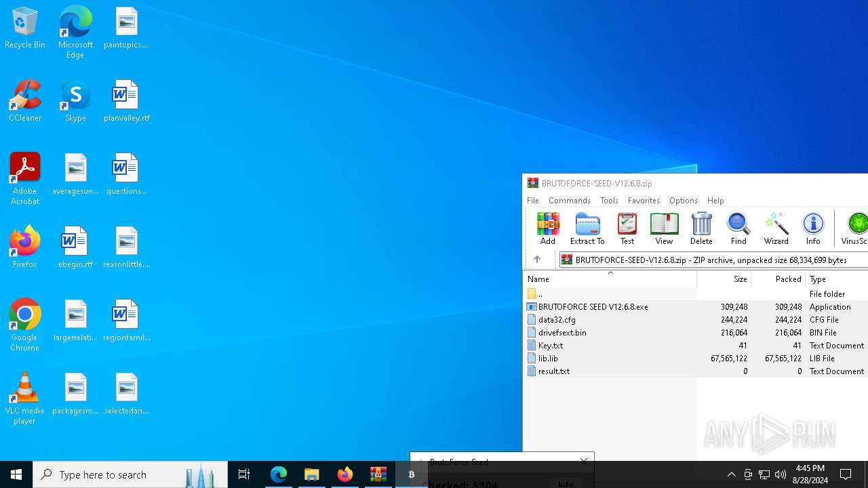Open the File menu in WinRAR

pos(533,201)
